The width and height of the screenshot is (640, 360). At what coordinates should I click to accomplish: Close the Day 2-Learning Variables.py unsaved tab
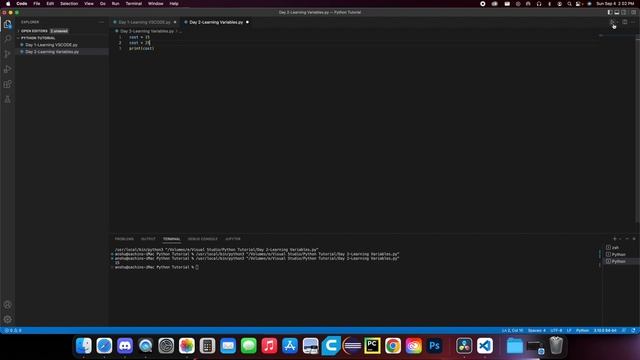coord(247,22)
